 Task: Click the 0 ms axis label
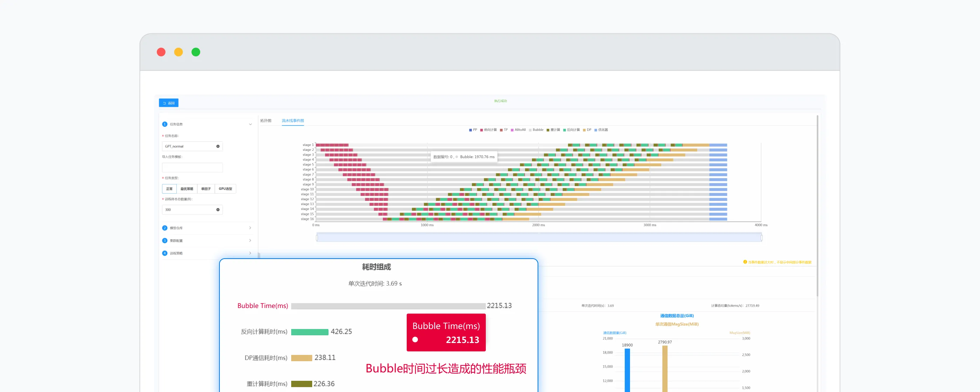coord(316,225)
